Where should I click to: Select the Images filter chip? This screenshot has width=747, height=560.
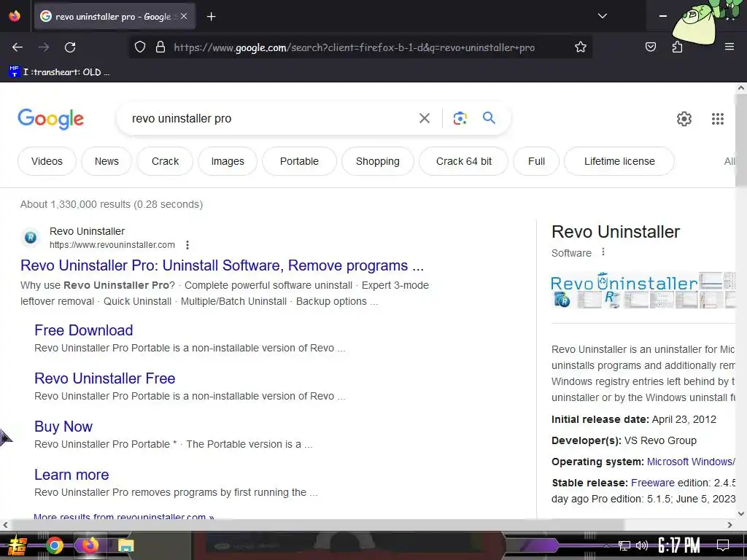pos(228,161)
